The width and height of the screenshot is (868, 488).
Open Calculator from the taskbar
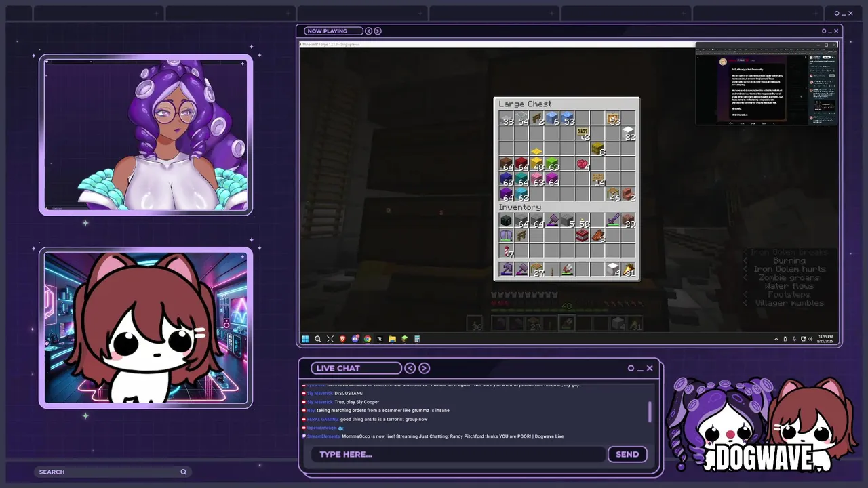pos(417,339)
